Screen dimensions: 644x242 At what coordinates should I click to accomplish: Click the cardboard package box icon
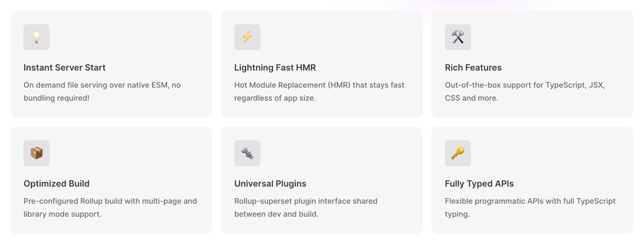click(x=37, y=153)
